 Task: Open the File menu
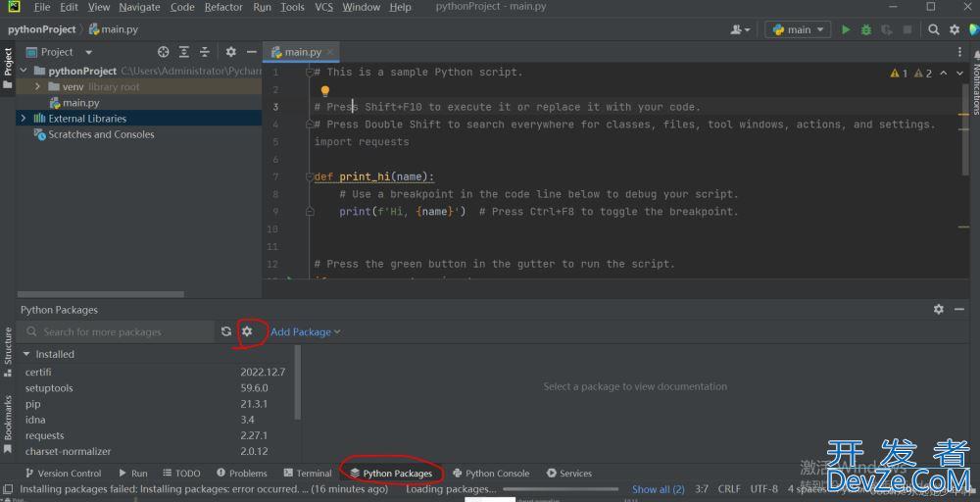pyautogui.click(x=42, y=7)
